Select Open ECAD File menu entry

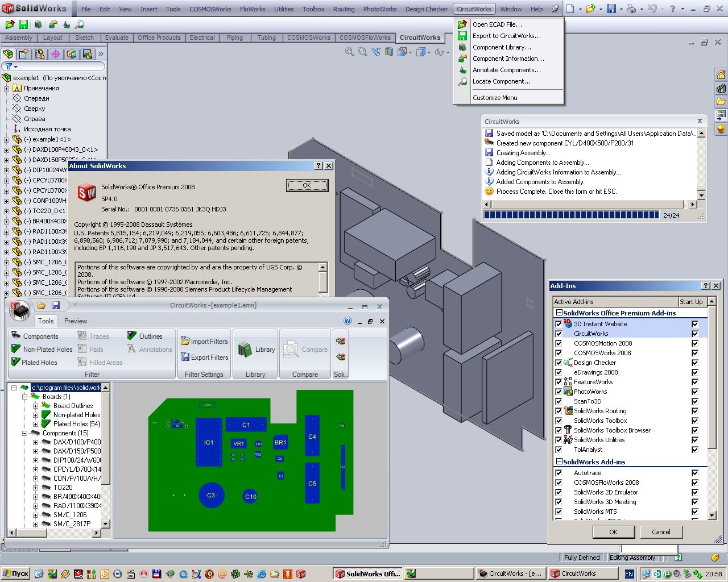point(497,24)
